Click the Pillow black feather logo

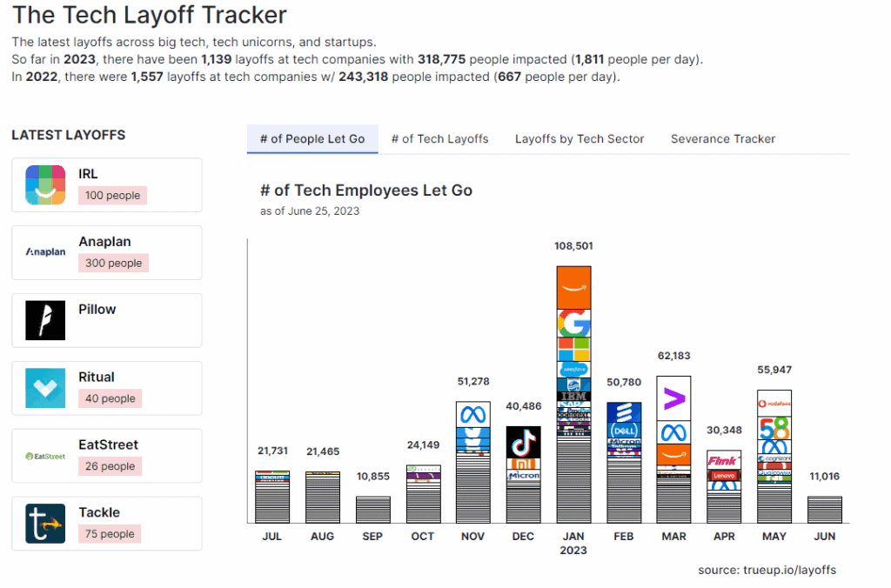(45, 320)
